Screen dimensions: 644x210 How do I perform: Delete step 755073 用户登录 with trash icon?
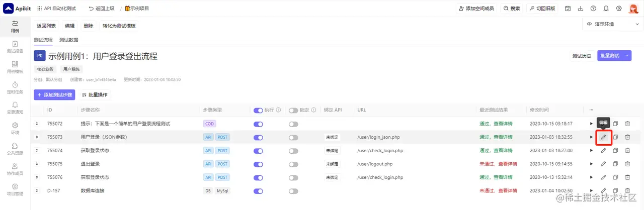coord(627,137)
